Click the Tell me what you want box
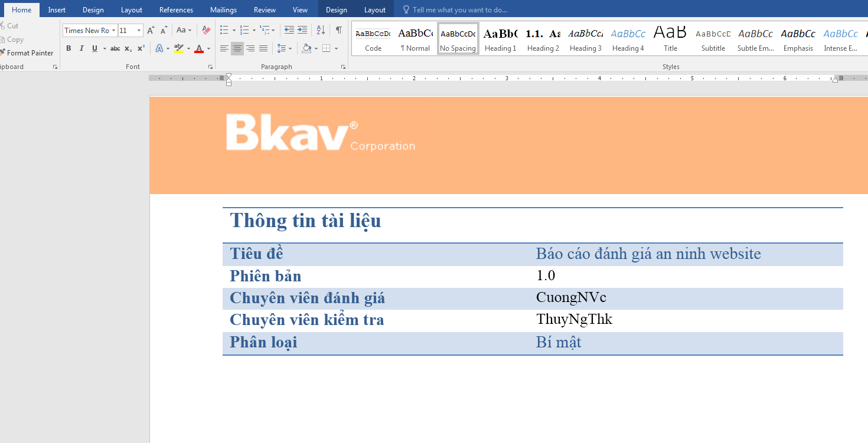 (459, 10)
